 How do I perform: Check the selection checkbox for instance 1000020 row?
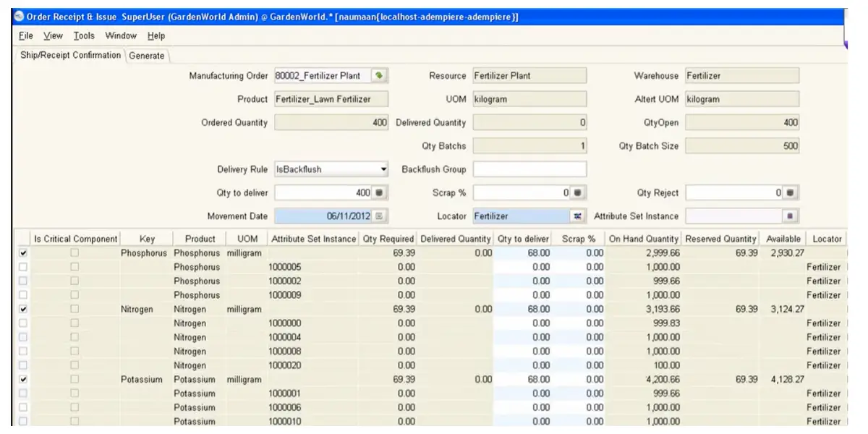click(23, 365)
